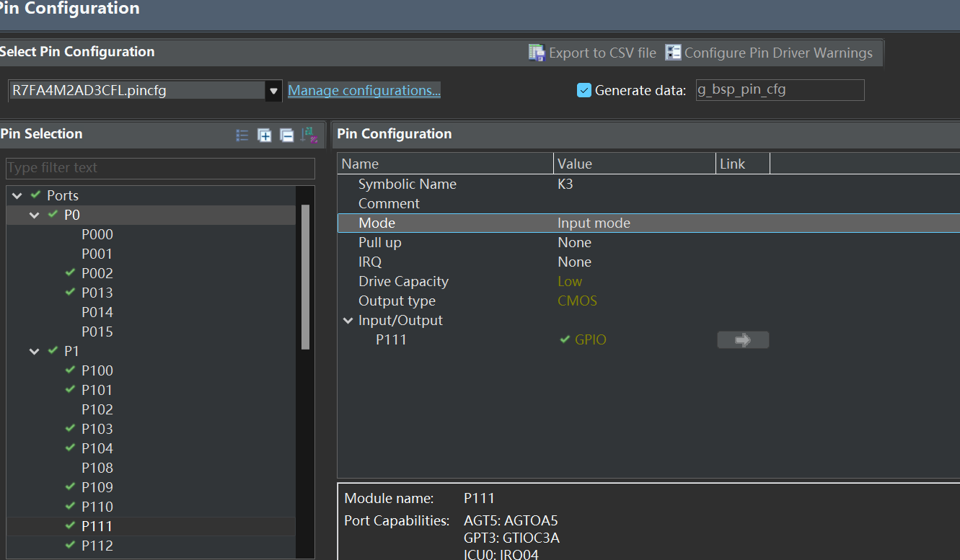Click the IRQ value None
Screen dimensions: 960x560
pos(574,262)
